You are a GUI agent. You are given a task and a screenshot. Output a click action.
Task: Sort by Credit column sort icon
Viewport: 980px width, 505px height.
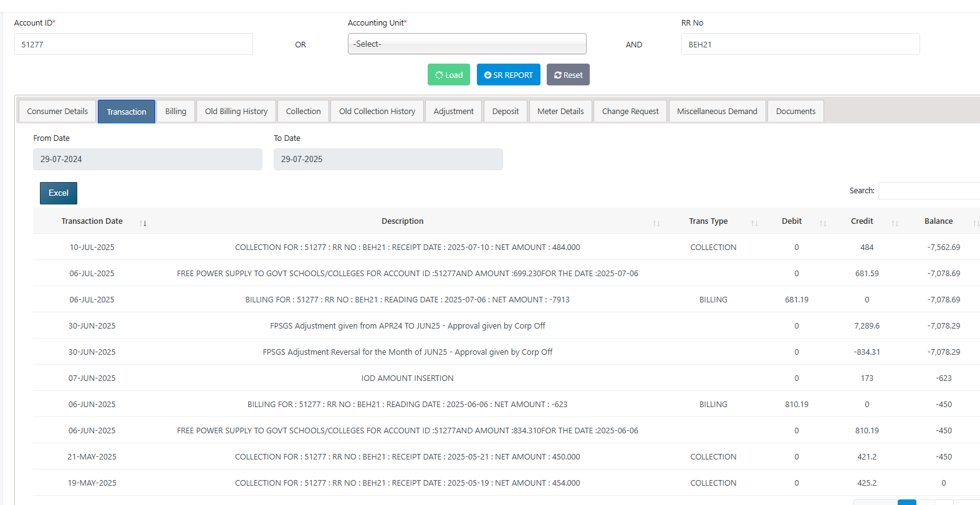click(x=894, y=223)
